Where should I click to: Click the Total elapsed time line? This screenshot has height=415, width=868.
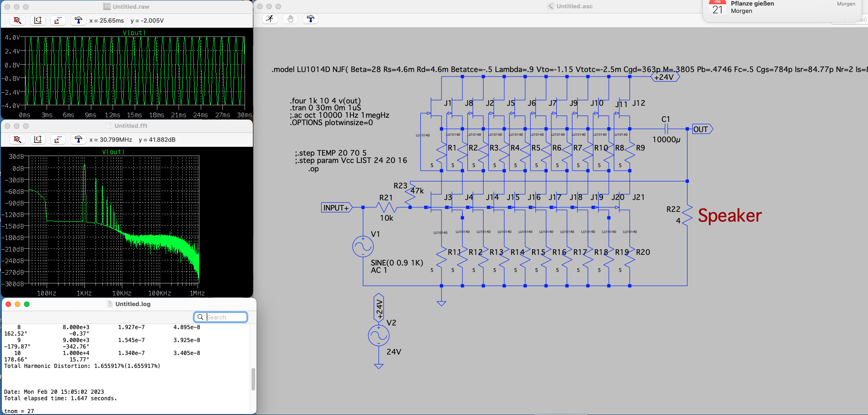pyautogui.click(x=60, y=398)
